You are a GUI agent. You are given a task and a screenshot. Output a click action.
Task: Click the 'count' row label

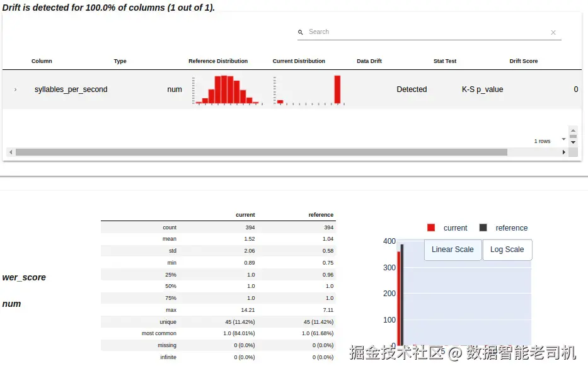point(170,227)
